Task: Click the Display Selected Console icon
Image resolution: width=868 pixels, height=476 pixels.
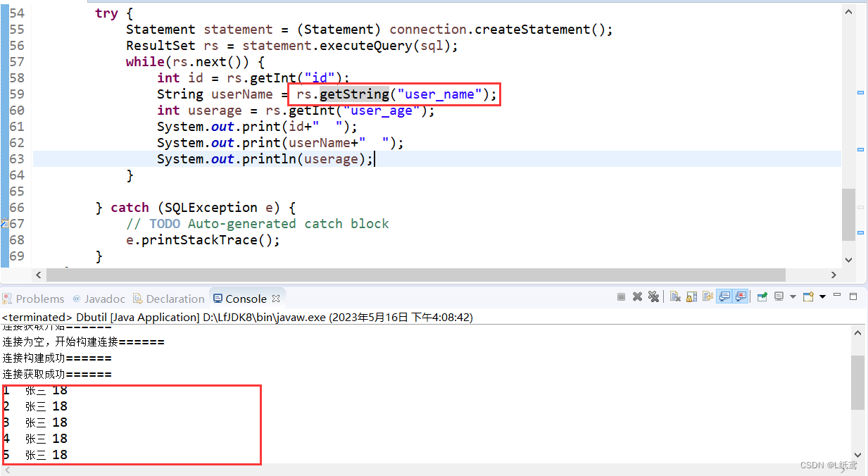Action: tap(778, 296)
